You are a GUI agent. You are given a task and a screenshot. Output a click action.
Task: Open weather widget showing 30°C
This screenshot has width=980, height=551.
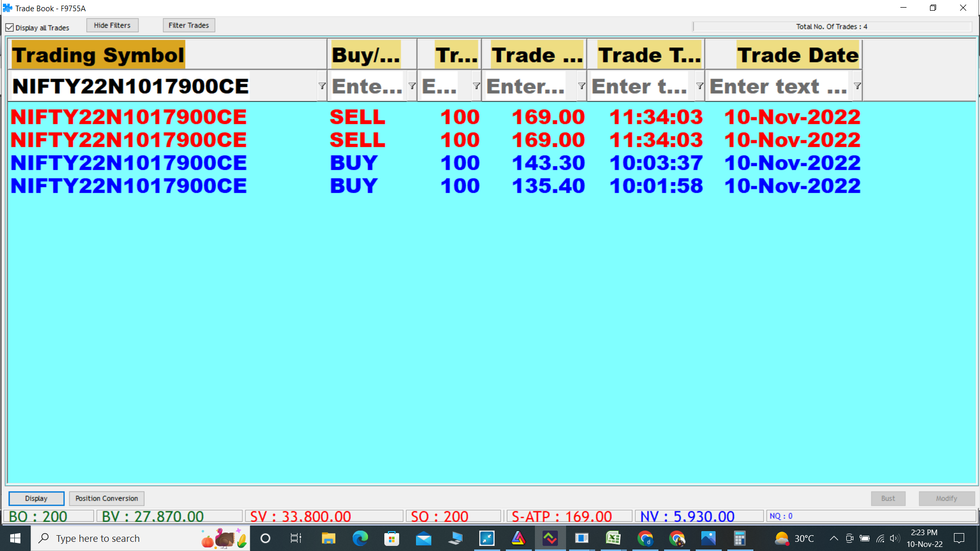coord(794,538)
